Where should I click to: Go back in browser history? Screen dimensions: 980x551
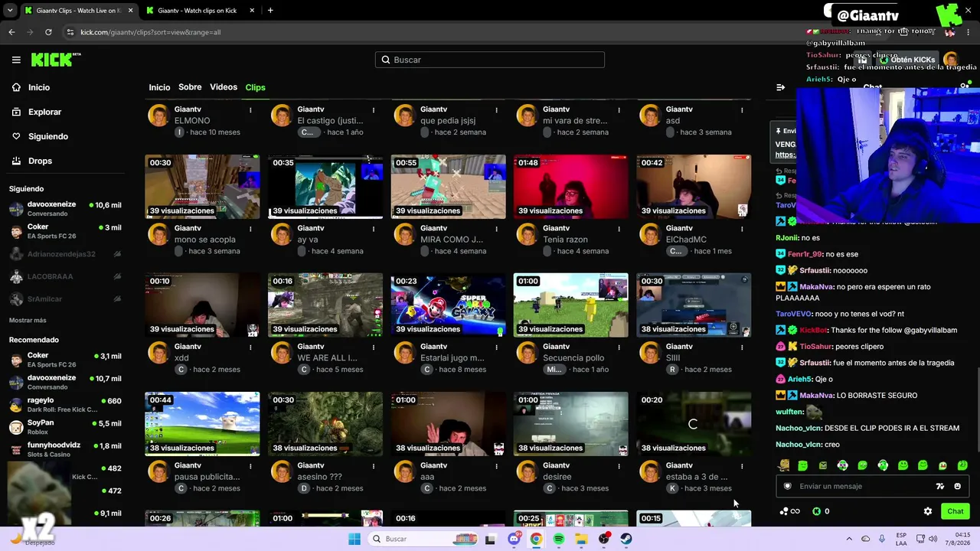click(11, 32)
